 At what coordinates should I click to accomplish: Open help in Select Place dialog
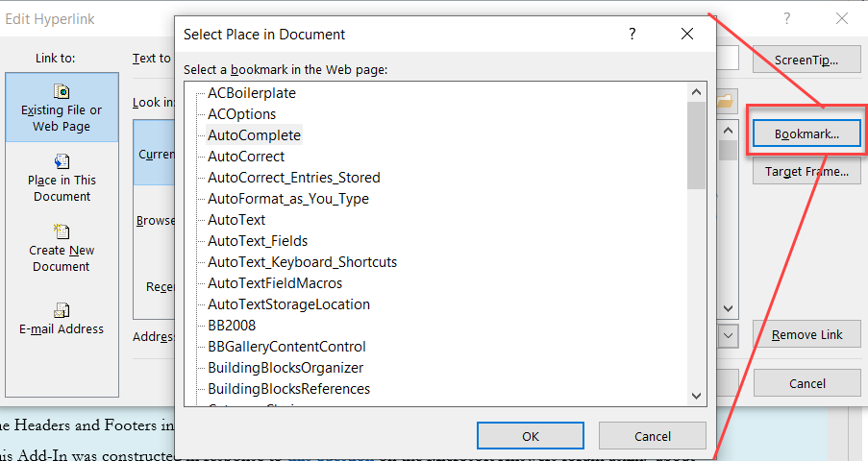pyautogui.click(x=632, y=34)
